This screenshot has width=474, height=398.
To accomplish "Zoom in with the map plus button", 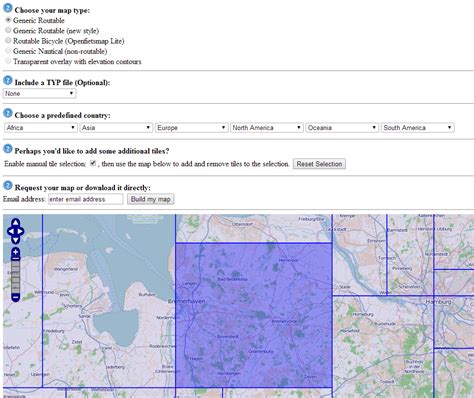I will click(x=16, y=252).
